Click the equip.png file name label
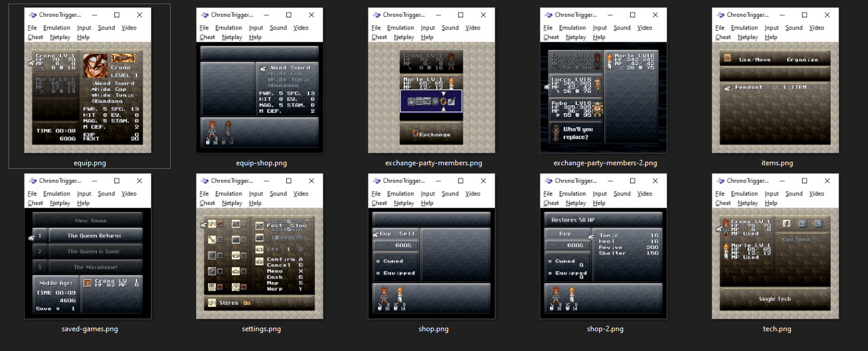This screenshot has height=351, width=868. click(89, 163)
